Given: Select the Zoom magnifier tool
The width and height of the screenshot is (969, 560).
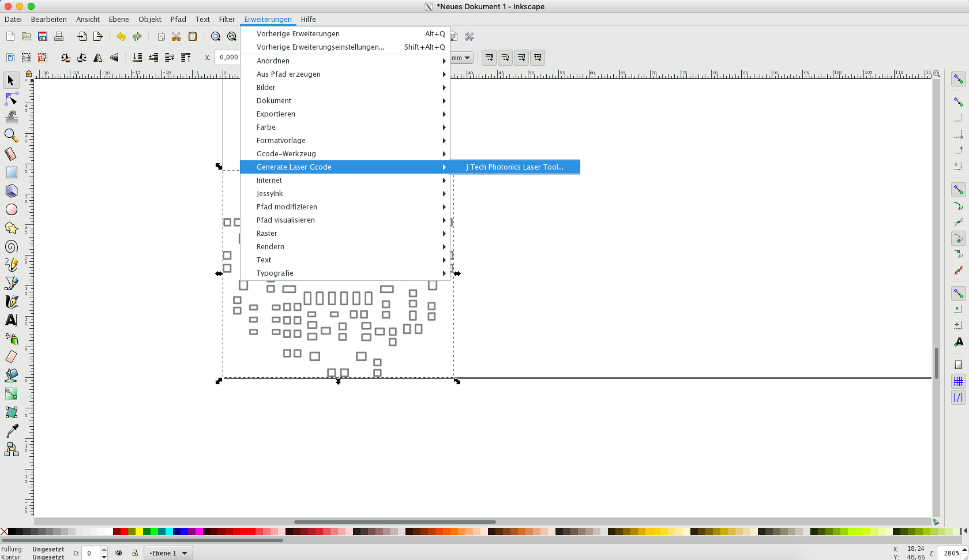Looking at the screenshot, I should [11, 135].
